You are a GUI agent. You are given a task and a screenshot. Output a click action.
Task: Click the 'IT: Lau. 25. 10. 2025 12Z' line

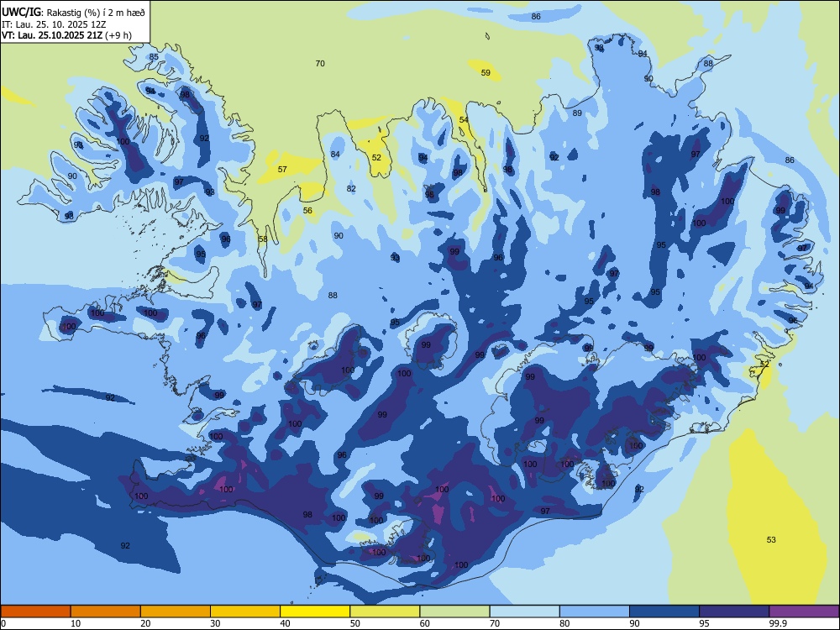click(x=54, y=24)
